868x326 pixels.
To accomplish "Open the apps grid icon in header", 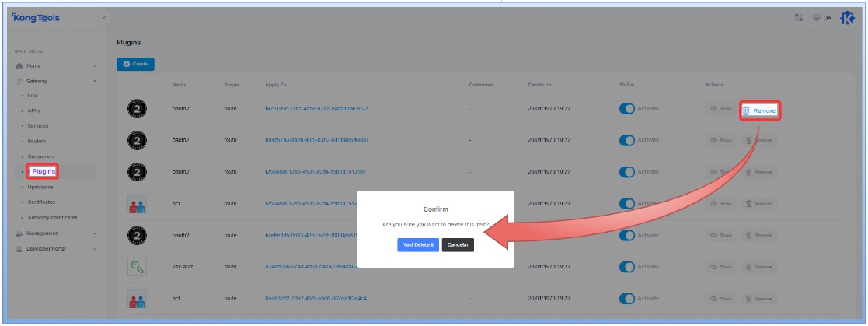I will pyautogui.click(x=798, y=18).
